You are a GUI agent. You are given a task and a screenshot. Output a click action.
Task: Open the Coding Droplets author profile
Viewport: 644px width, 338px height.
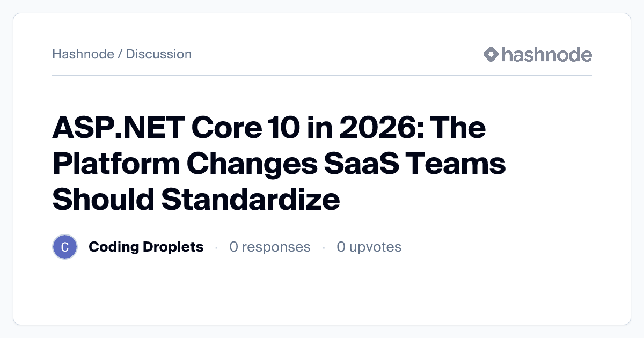click(x=146, y=247)
